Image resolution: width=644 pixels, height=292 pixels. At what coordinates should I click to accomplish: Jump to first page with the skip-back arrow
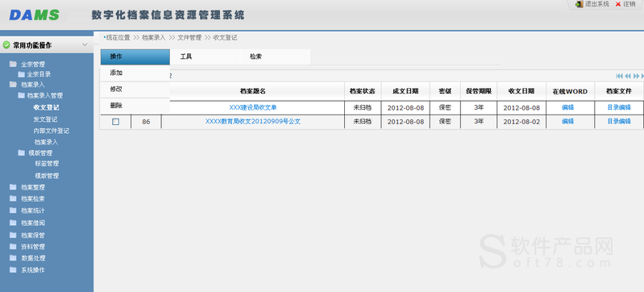(x=619, y=76)
